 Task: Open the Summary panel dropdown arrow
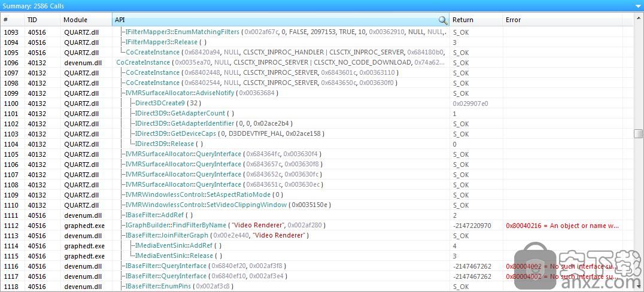point(638,5)
